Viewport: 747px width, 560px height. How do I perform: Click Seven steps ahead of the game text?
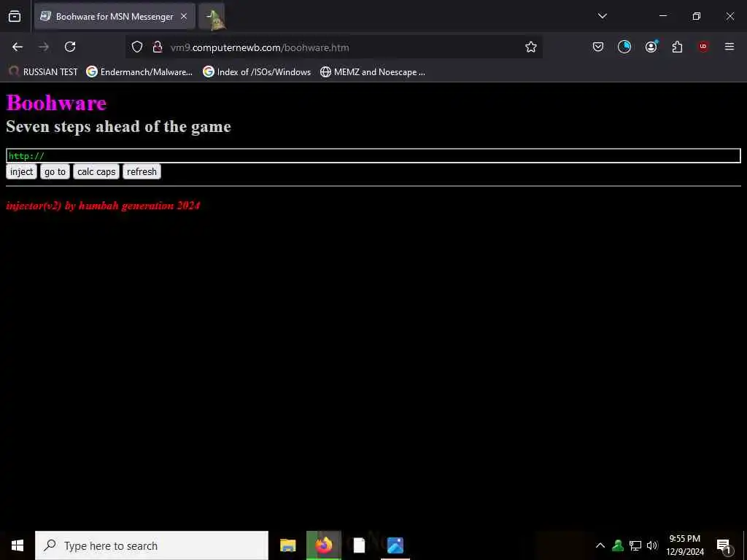(119, 127)
